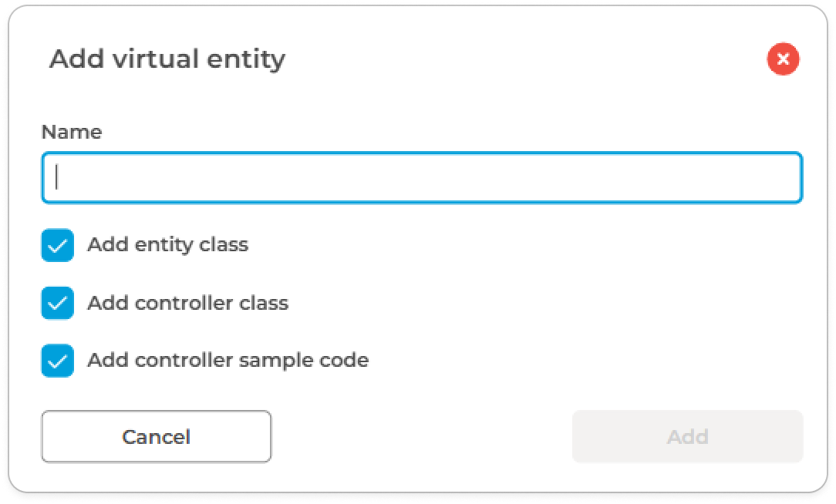This screenshot has width=836, height=504.
Task: Focus the Name input field
Action: point(422,178)
